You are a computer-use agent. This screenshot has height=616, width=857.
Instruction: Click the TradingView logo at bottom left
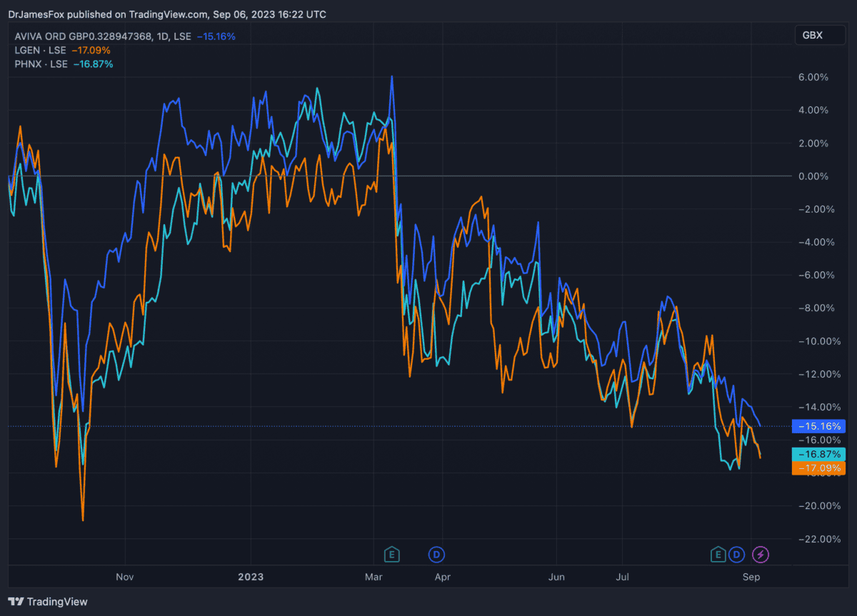tap(48, 602)
